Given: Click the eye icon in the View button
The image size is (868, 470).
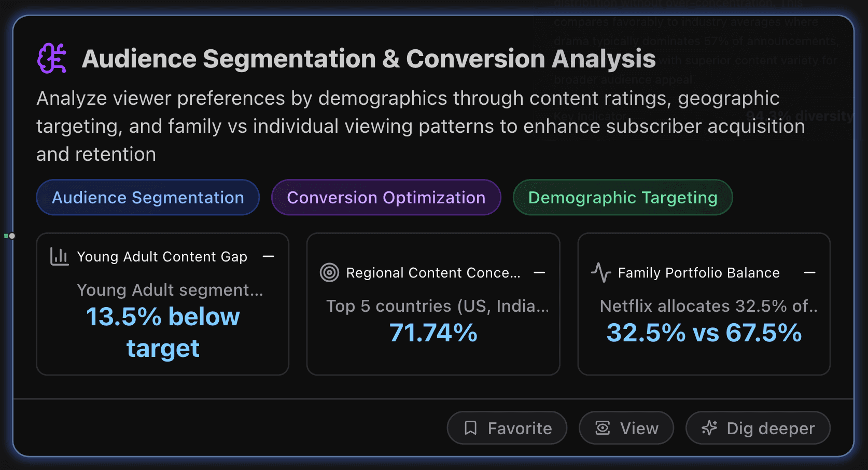Looking at the screenshot, I should click(602, 427).
